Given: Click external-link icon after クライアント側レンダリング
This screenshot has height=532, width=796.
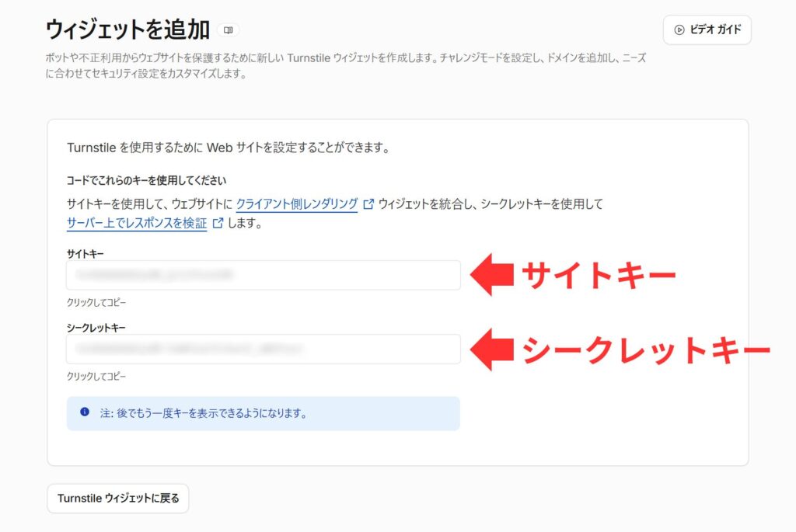Looking at the screenshot, I should coord(368,204).
